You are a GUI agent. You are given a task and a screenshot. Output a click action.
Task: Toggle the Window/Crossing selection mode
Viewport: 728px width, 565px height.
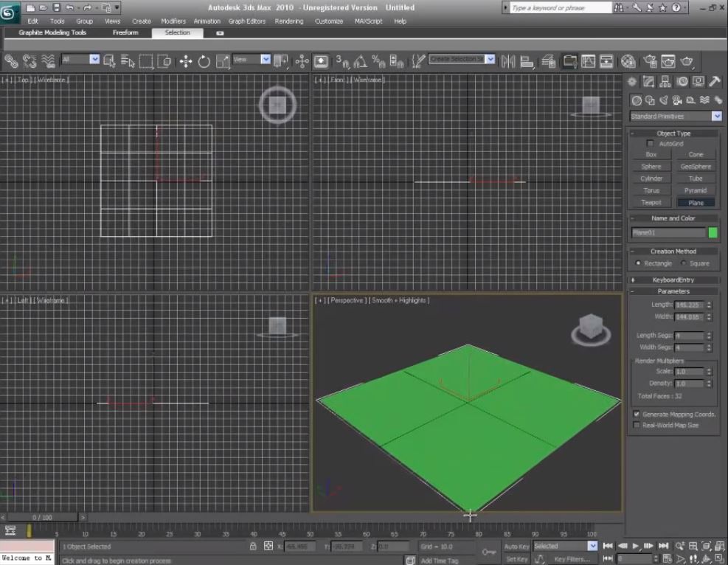pyautogui.click(x=164, y=61)
